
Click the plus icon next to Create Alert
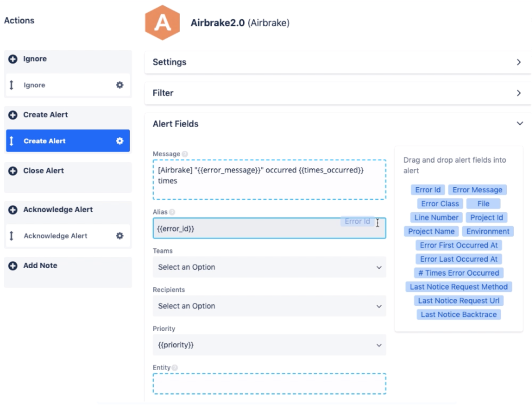tap(13, 115)
